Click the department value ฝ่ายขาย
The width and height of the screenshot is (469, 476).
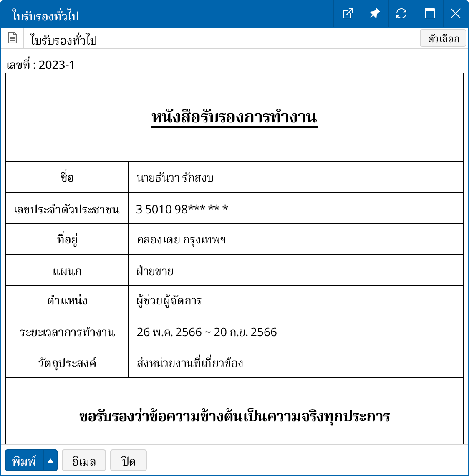point(155,271)
